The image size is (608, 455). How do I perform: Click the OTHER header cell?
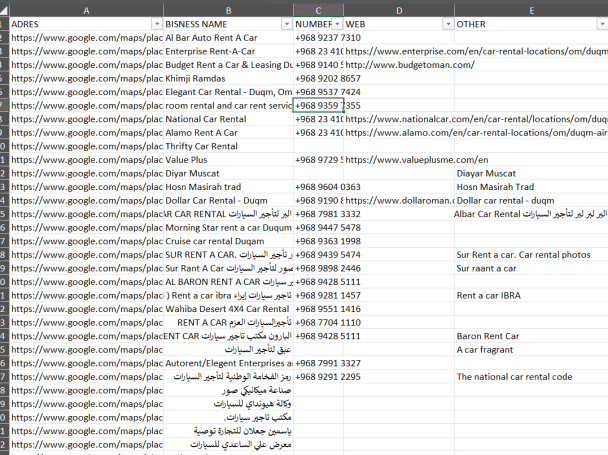[531, 24]
